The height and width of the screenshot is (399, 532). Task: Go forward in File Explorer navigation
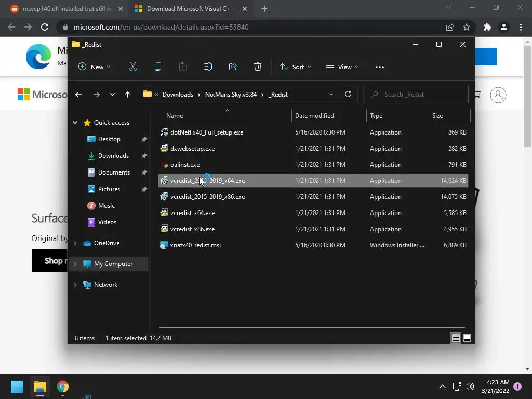(96, 95)
